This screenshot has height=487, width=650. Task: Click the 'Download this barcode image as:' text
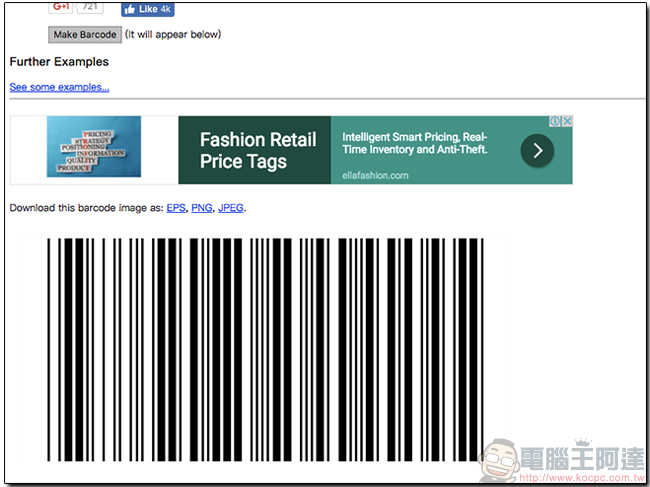coord(87,208)
